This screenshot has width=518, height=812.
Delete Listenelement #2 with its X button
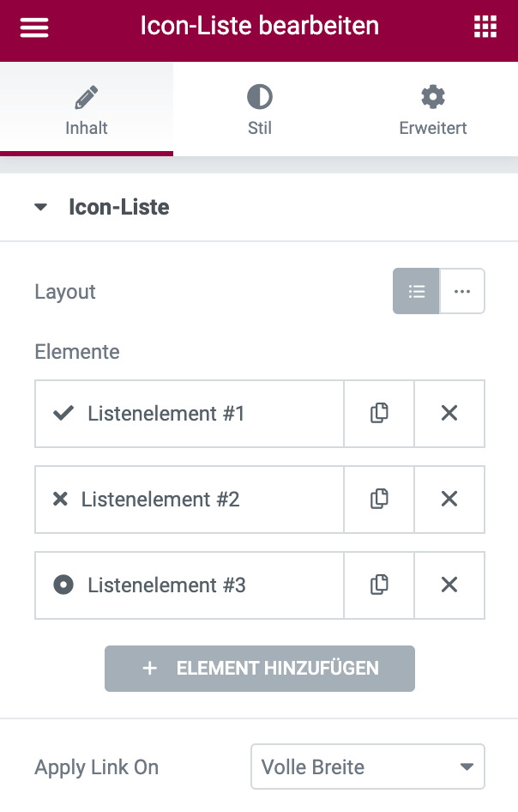[x=449, y=499]
